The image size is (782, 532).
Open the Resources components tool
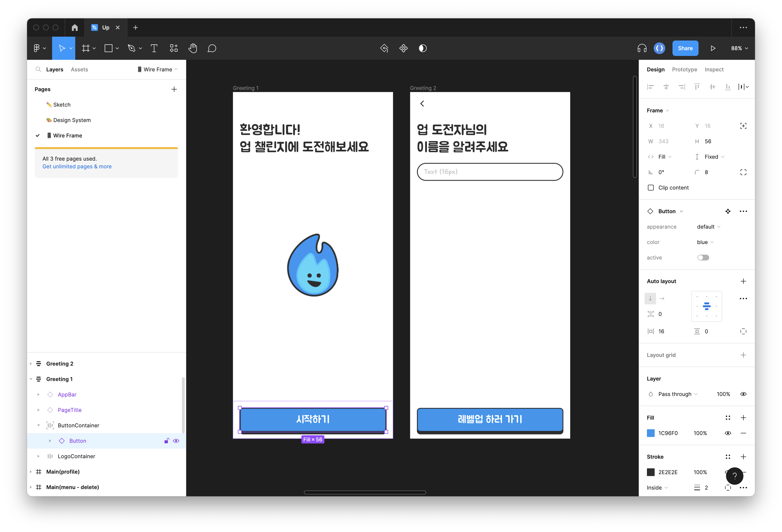point(174,48)
